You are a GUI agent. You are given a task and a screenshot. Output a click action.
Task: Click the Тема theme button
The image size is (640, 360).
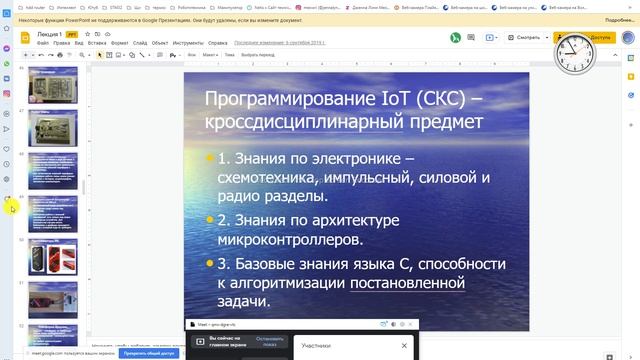pos(229,55)
